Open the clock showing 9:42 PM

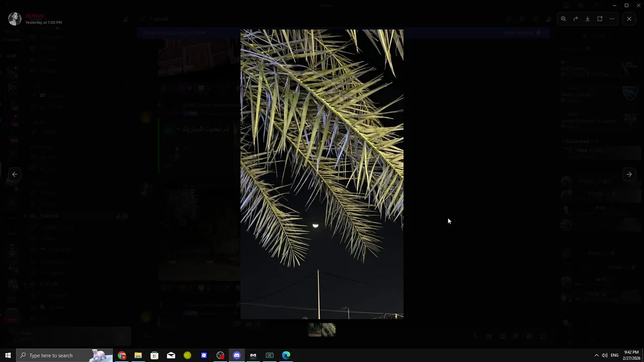[x=631, y=355]
